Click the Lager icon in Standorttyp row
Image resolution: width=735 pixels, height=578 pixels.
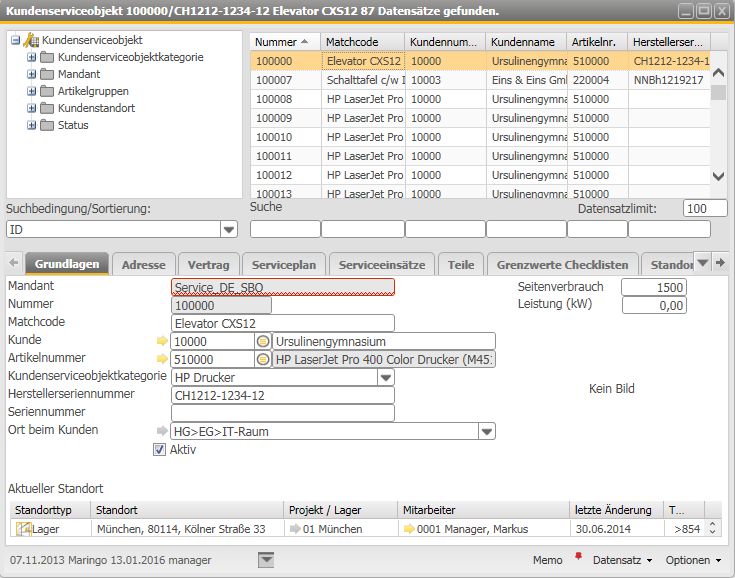coord(24,528)
